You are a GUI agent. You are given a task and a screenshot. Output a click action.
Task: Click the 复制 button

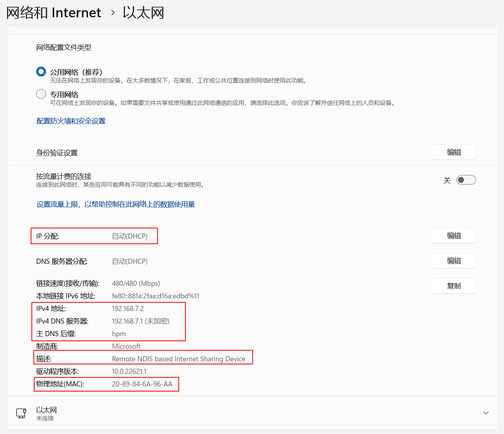pyautogui.click(x=454, y=286)
